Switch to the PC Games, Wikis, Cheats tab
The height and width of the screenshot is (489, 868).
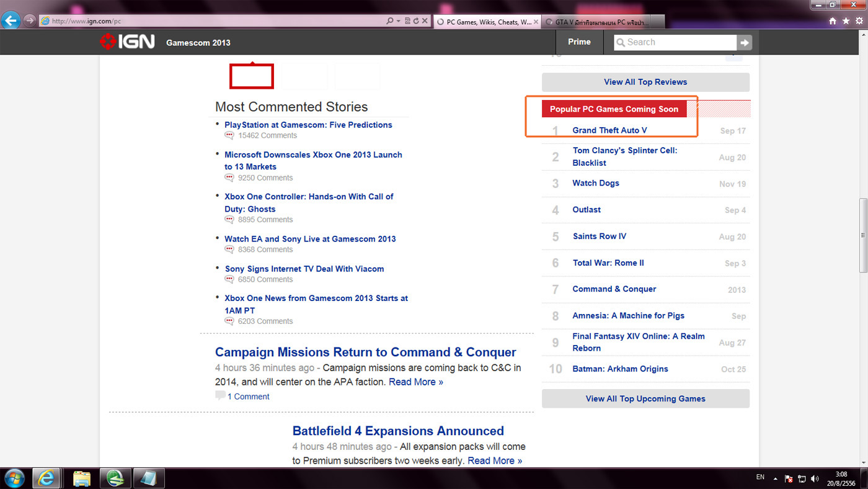[x=486, y=22]
